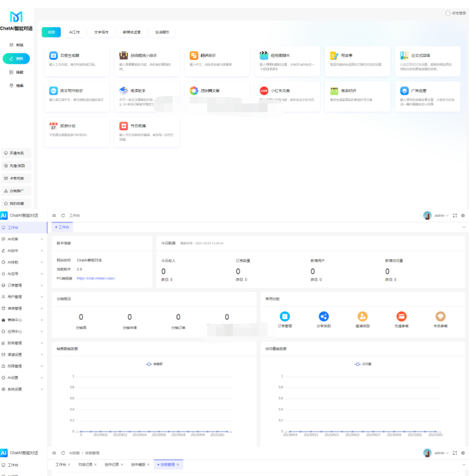Click the 翻译助手 (Translation Assistant) card icon
Screen dimensions: 469x476
[x=194, y=55]
